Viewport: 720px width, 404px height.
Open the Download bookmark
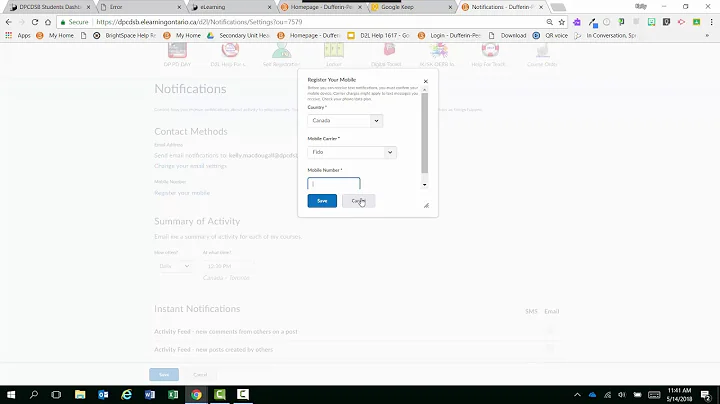point(507,35)
